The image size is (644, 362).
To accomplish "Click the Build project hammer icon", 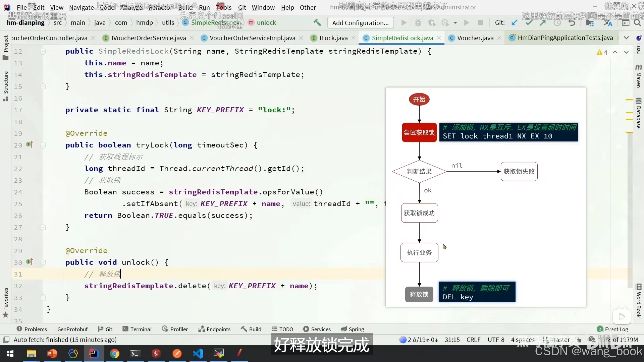I will [x=317, y=22].
